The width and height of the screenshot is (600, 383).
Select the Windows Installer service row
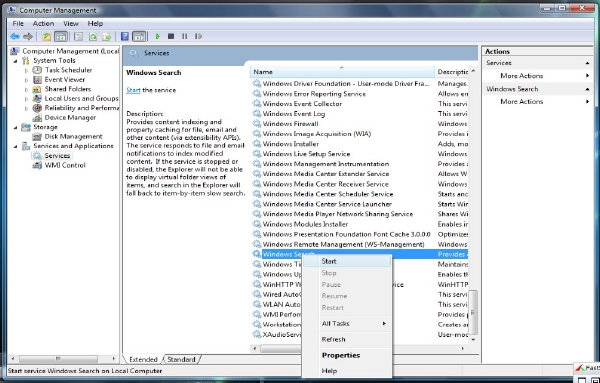pos(360,144)
